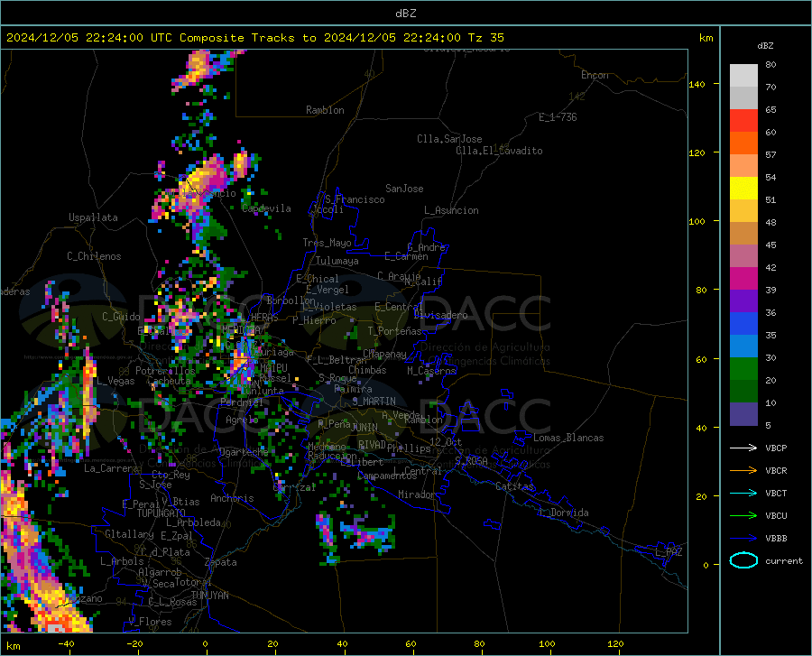Image resolution: width=812 pixels, height=656 pixels.
Task: Pick the slate-purple swatch at the legend bottom
Action: pos(743,413)
